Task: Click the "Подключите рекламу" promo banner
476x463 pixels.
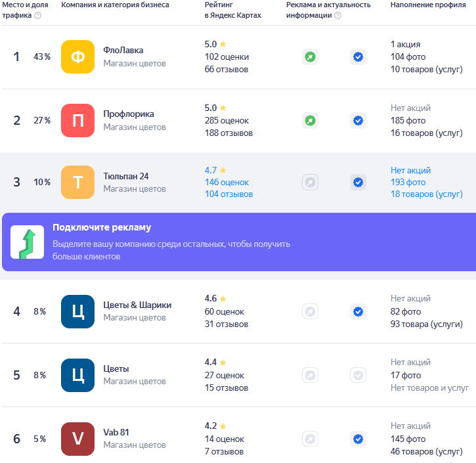Action: pyautogui.click(x=238, y=242)
